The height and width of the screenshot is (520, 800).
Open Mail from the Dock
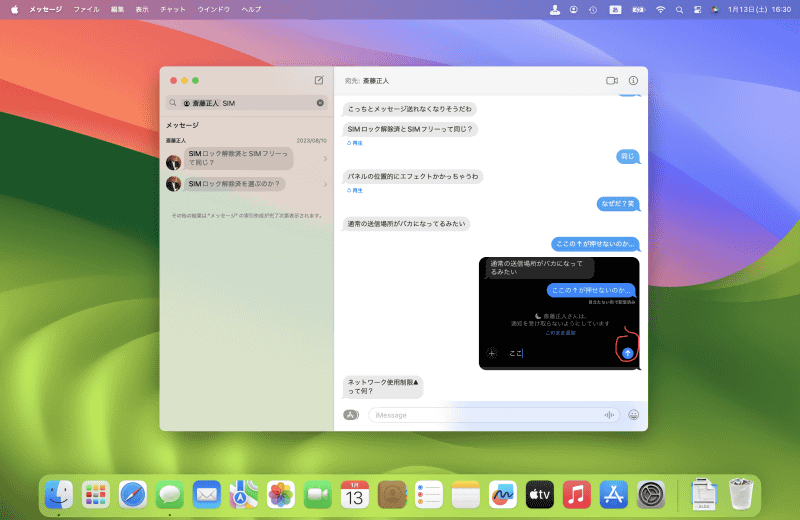(207, 494)
